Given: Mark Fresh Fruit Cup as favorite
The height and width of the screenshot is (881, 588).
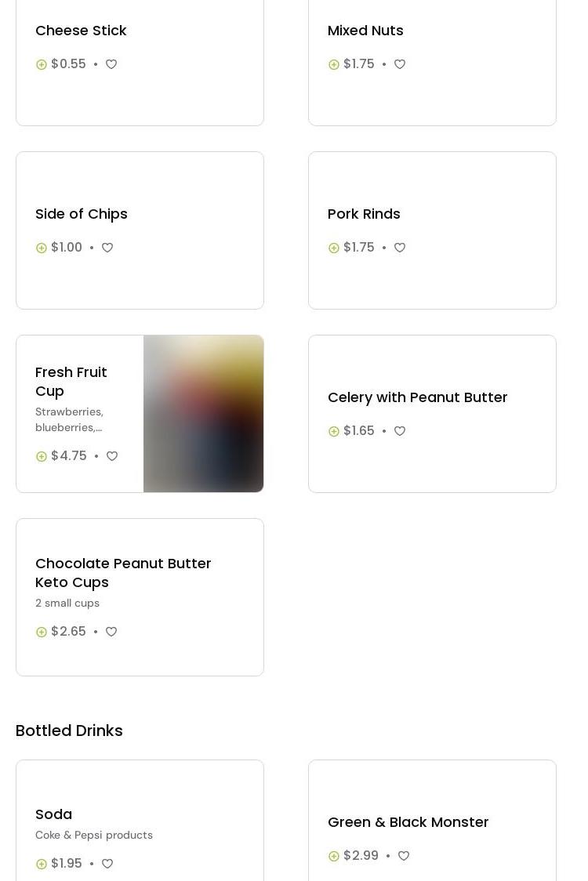Looking at the screenshot, I should tap(112, 456).
